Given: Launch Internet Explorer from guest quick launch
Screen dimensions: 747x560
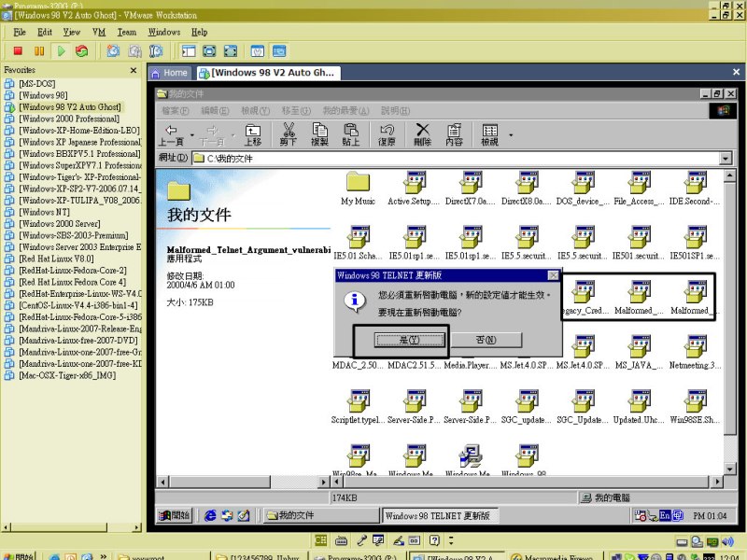Looking at the screenshot, I should [210, 515].
